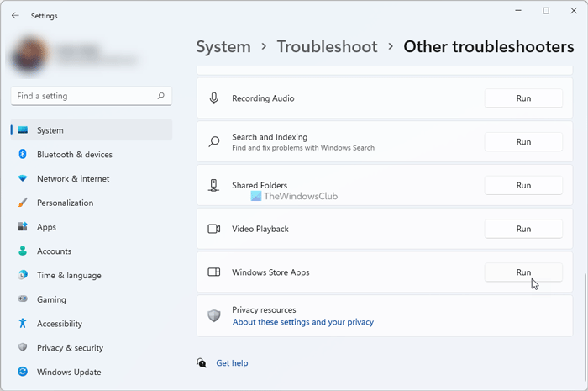Select Accessibility in the sidebar
This screenshot has width=588, height=391.
[59, 324]
